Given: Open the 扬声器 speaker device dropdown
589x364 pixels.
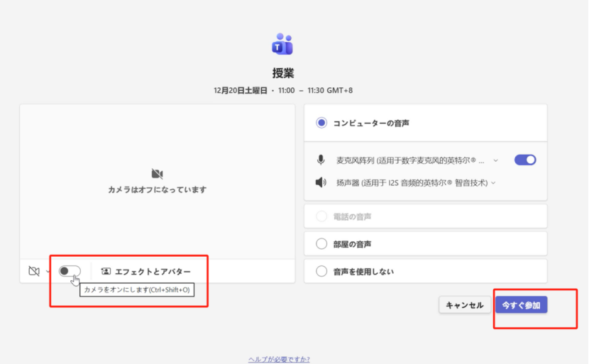Looking at the screenshot, I should [x=493, y=183].
